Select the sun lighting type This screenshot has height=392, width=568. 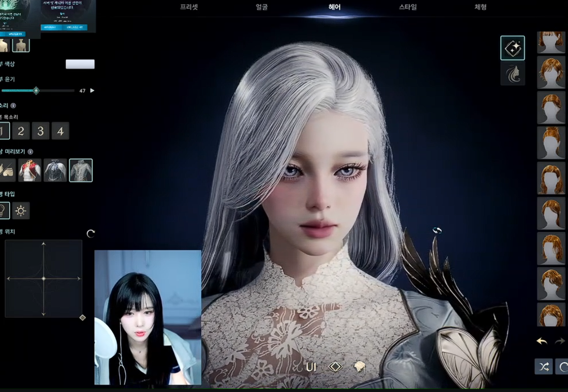click(21, 211)
